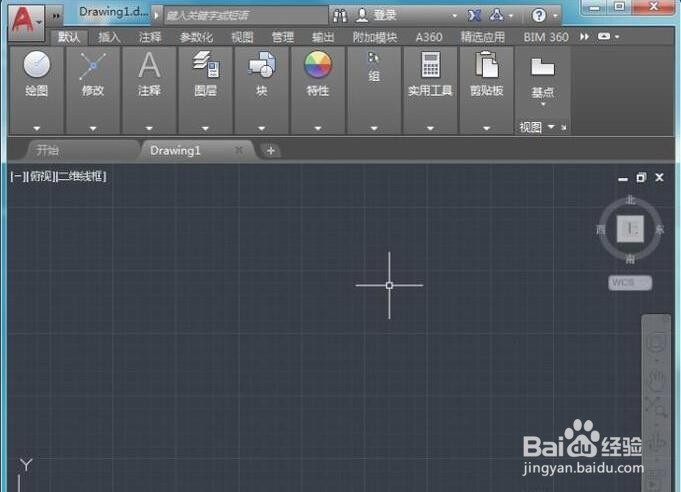Switch to the BIM 360 ribbon tab

[x=546, y=37]
